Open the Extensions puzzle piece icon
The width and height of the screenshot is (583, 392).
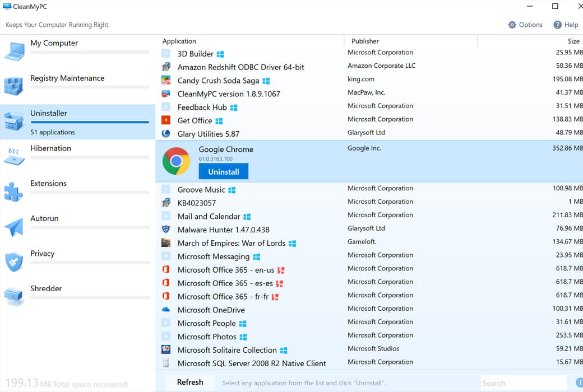(x=13, y=192)
